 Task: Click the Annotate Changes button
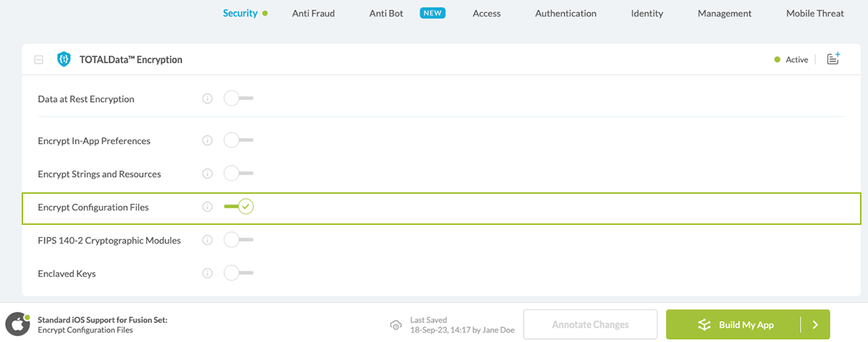pyautogui.click(x=590, y=325)
